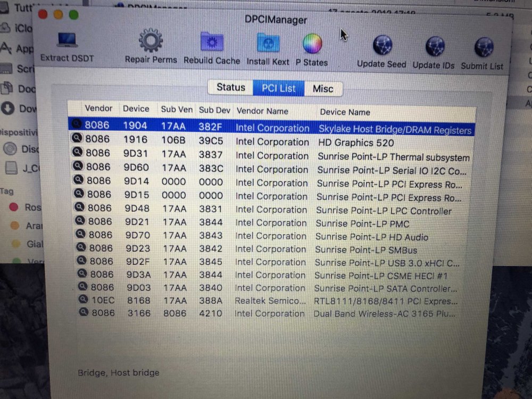
Task: Click sub device 4210 cell
Action: click(x=211, y=313)
